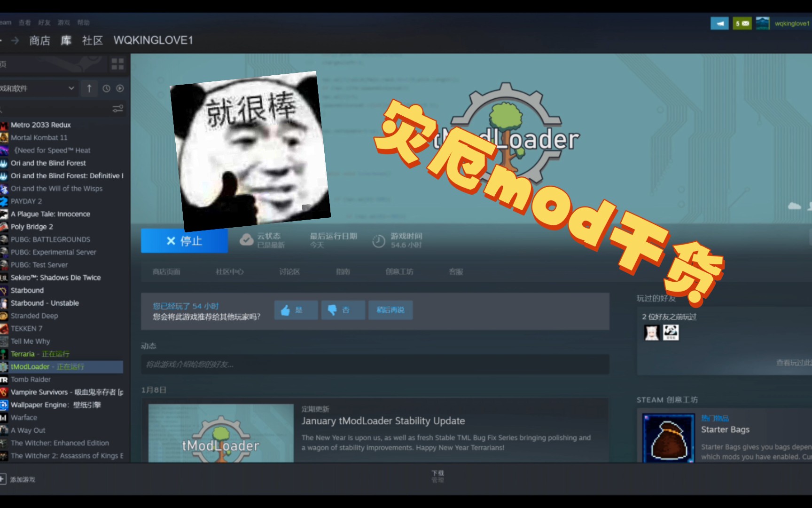Open the WQKINGLOVE1 profile tab
Screen dimensions: 812x508
[153, 40]
